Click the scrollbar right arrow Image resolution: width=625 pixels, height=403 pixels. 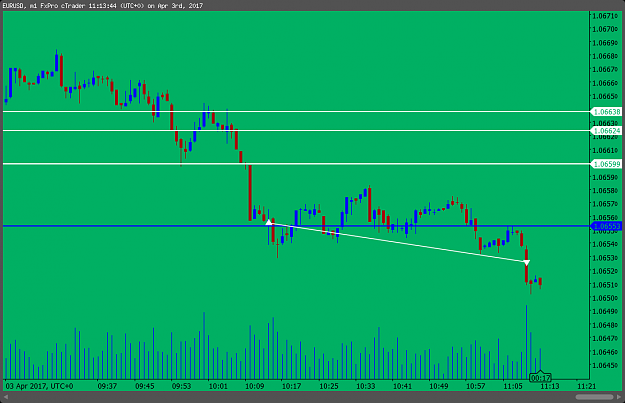pos(619,397)
